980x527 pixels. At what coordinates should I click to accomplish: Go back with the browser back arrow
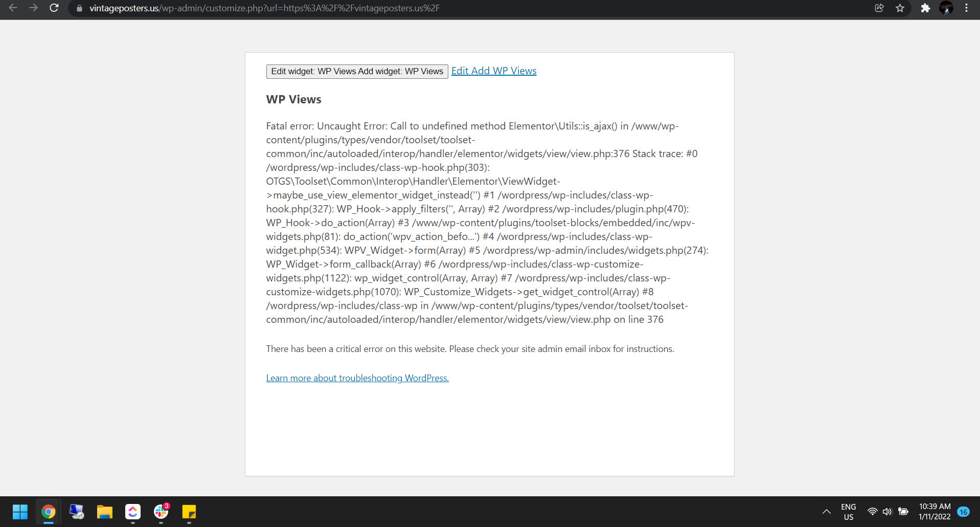tap(13, 8)
